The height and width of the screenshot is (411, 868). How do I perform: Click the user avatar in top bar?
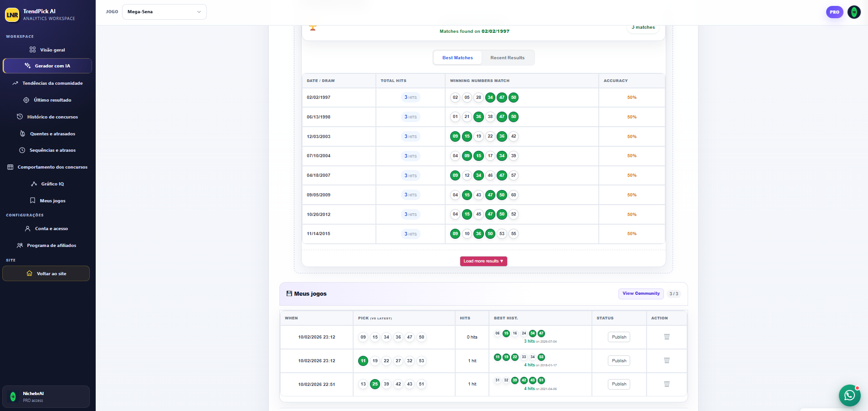tap(854, 12)
